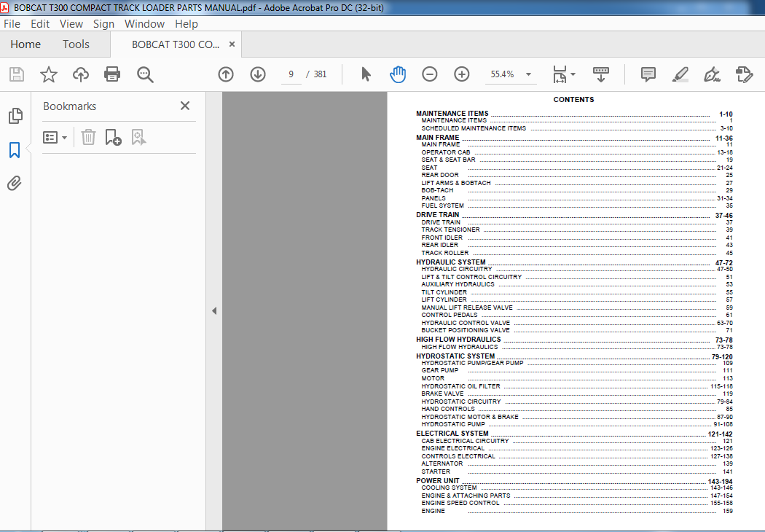Click the HIGH FLOW HYDRAULICS heading
This screenshot has height=532, width=765.
pos(458,339)
